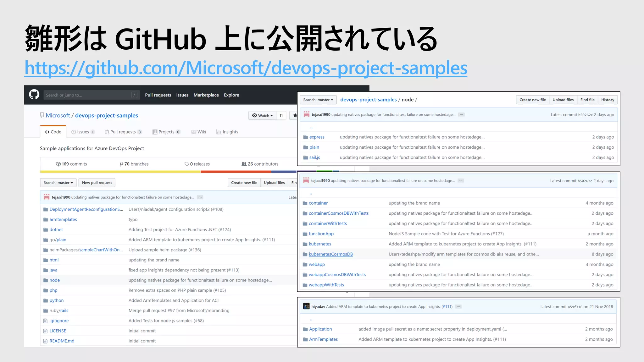Open the kubernetesCosmosDB folder link
This screenshot has width=644, height=362.
[x=330, y=254]
